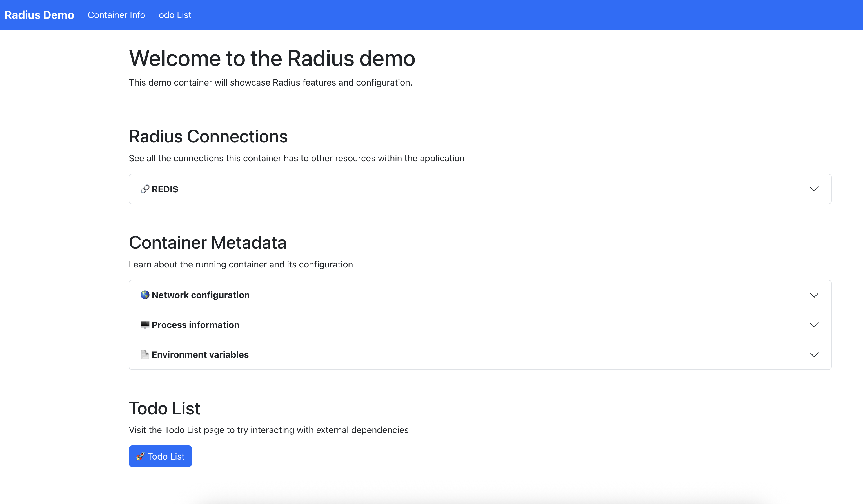Click the REDIS connection label
The width and height of the screenshot is (863, 504).
tap(165, 189)
